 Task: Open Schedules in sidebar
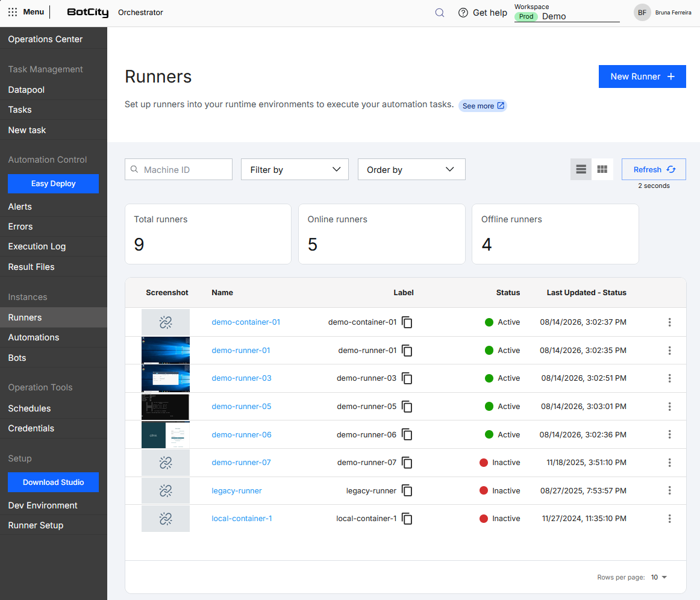29,408
